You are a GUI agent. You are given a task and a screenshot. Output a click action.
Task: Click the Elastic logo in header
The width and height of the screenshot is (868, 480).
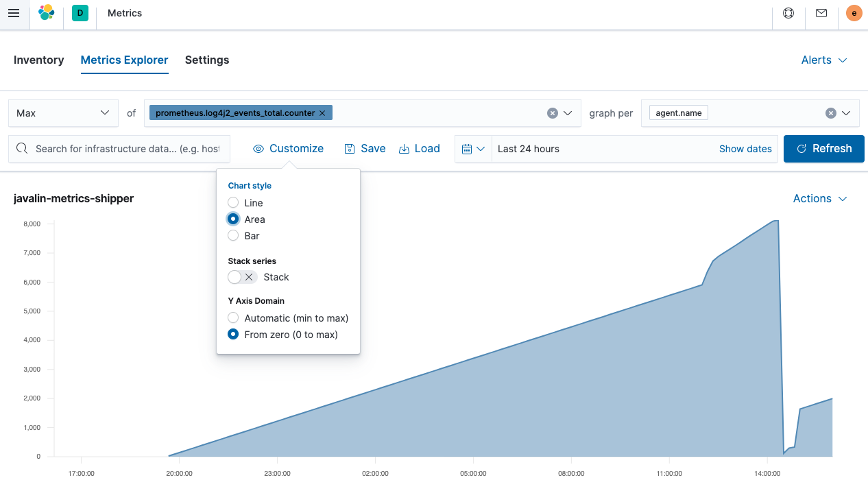[x=46, y=12]
